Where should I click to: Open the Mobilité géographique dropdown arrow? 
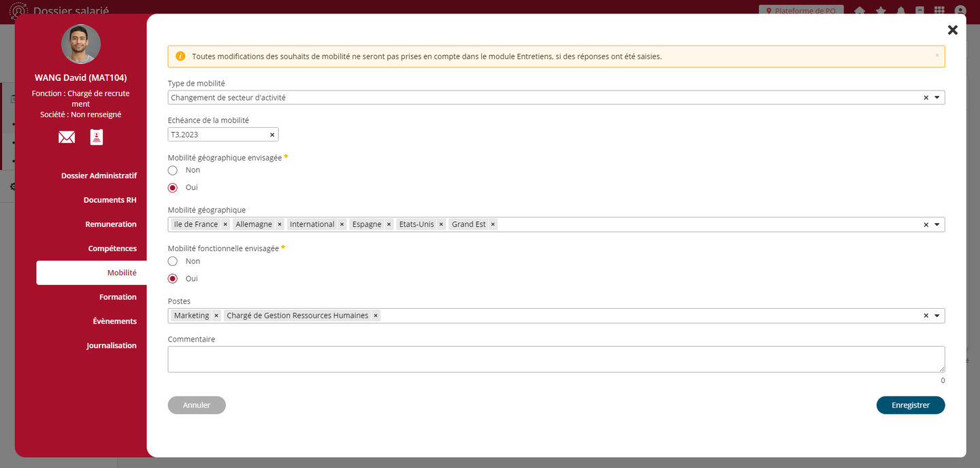tap(937, 224)
